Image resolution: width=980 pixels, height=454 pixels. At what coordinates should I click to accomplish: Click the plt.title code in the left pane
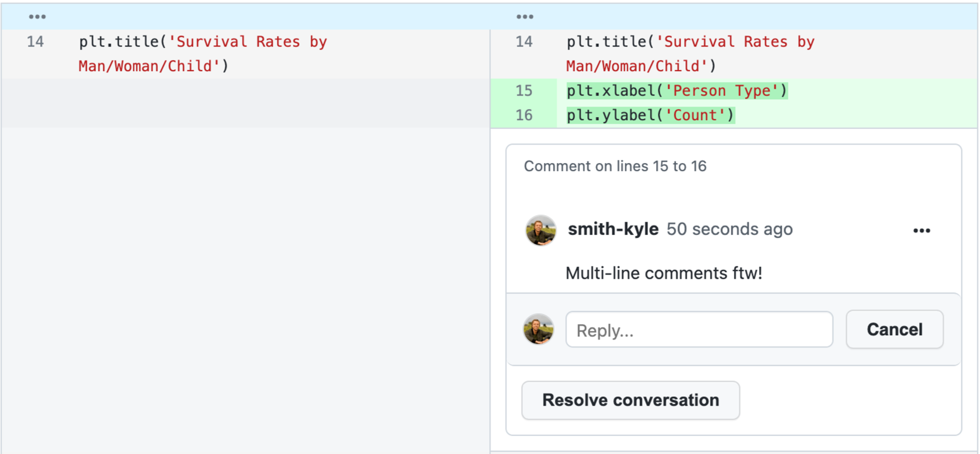pos(202,42)
